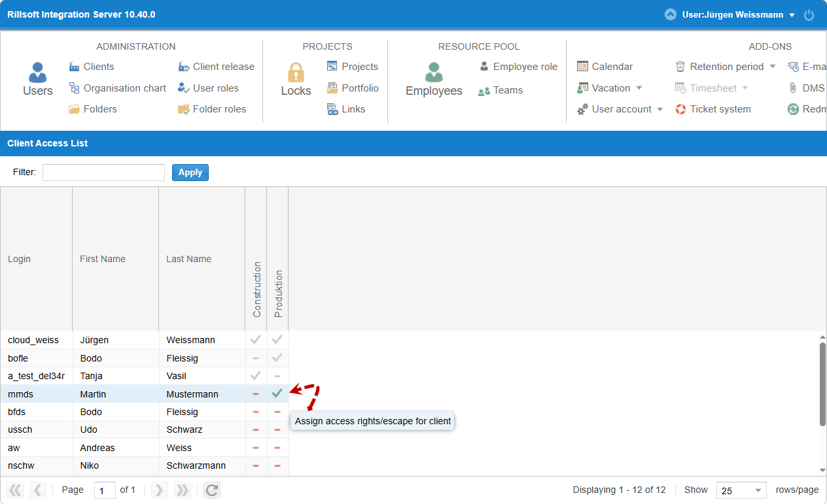This screenshot has height=504, width=827.
Task: Expand the Vacation dropdown
Action: pos(639,88)
